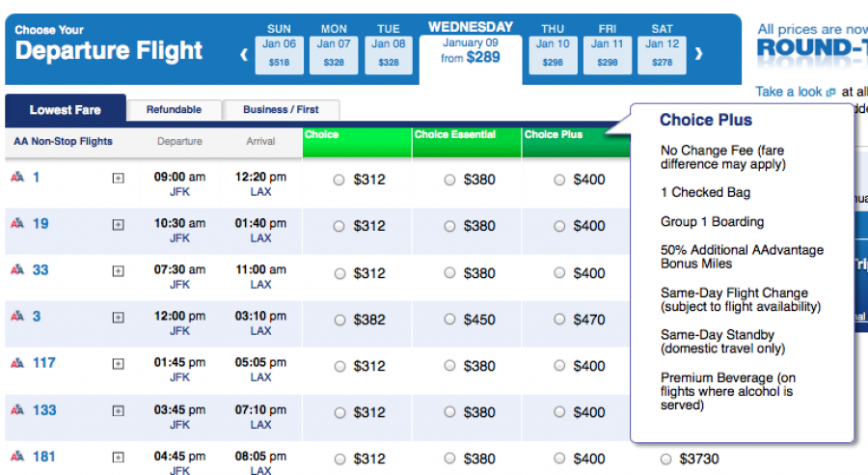Click the AA logo beside flight 1

tap(17, 178)
